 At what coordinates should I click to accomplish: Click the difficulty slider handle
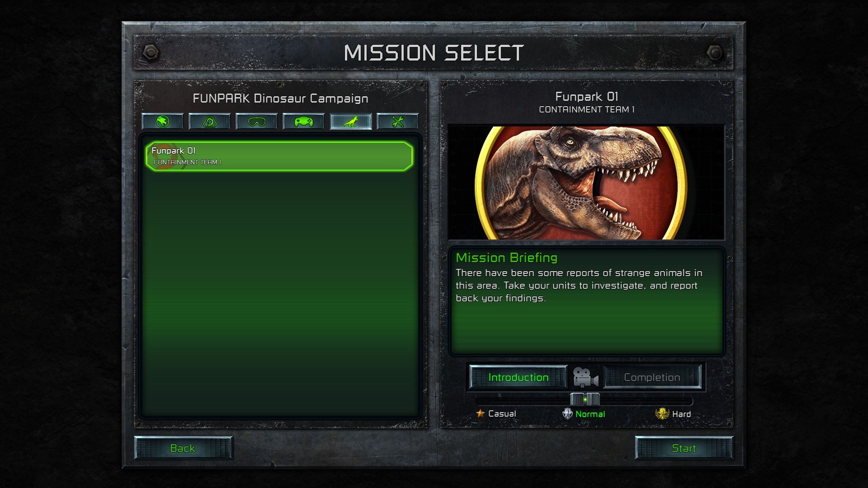(x=585, y=399)
